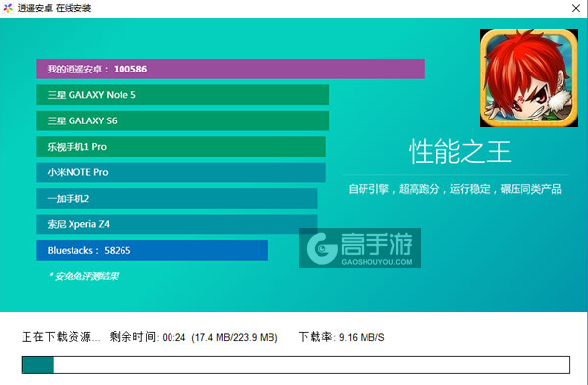Click the 17.4 MB/223.9 MB size text
Image resolution: width=588 pixels, height=385 pixels.
235,337
